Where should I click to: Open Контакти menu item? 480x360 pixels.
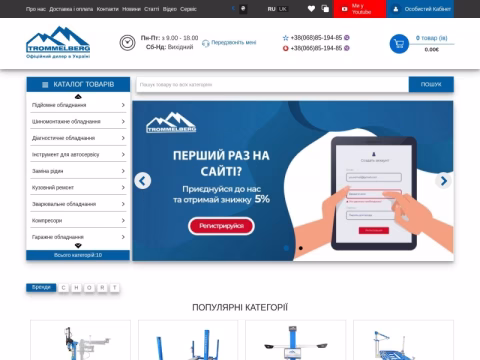pos(108,9)
